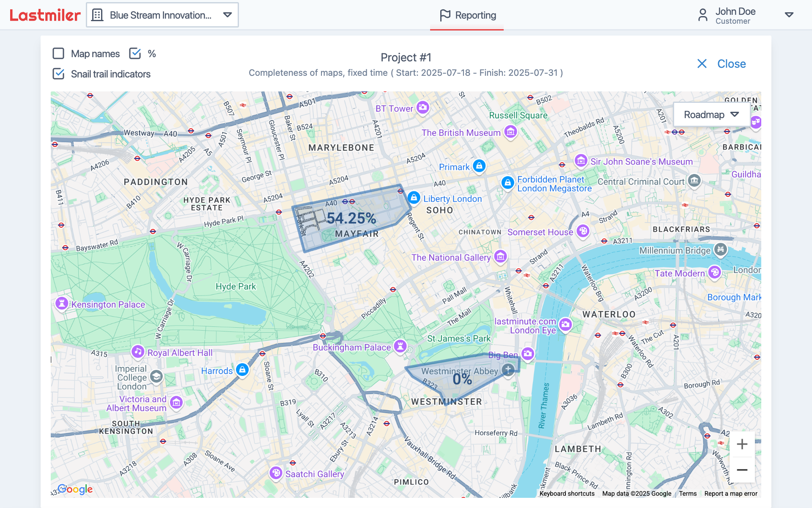
Task: Open the Google logo link on map
Action: [75, 489]
